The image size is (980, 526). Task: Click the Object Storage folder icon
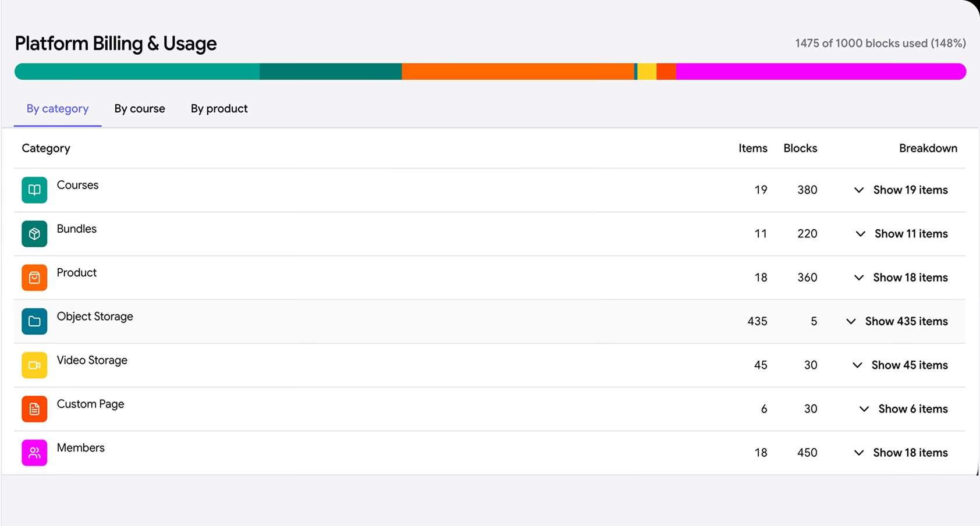(x=34, y=321)
